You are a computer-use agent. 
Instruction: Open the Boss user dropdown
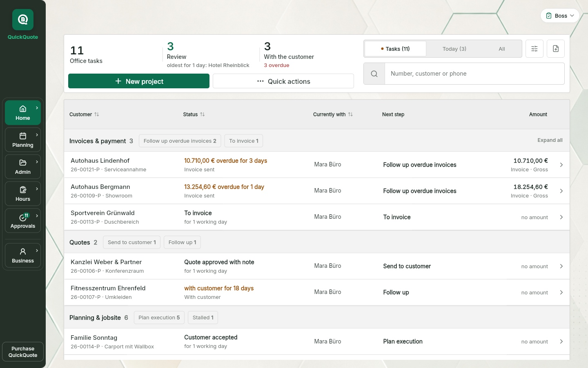coord(560,16)
